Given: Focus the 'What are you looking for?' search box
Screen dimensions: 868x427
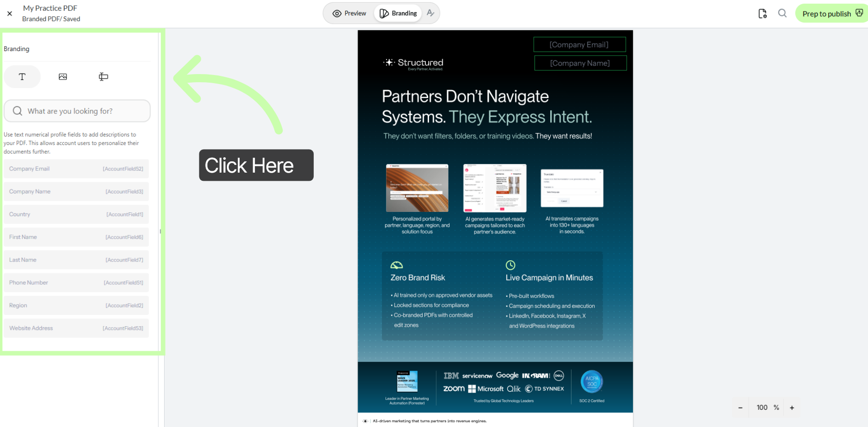Looking at the screenshot, I should coord(77,111).
